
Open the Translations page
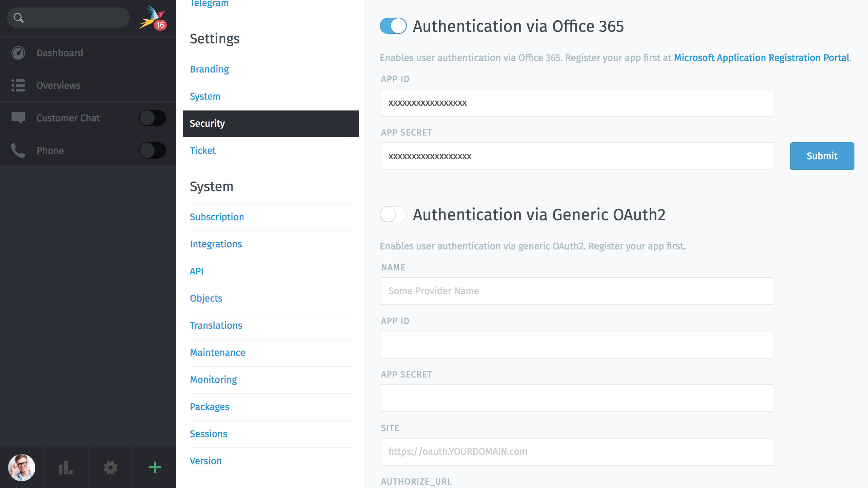point(216,325)
